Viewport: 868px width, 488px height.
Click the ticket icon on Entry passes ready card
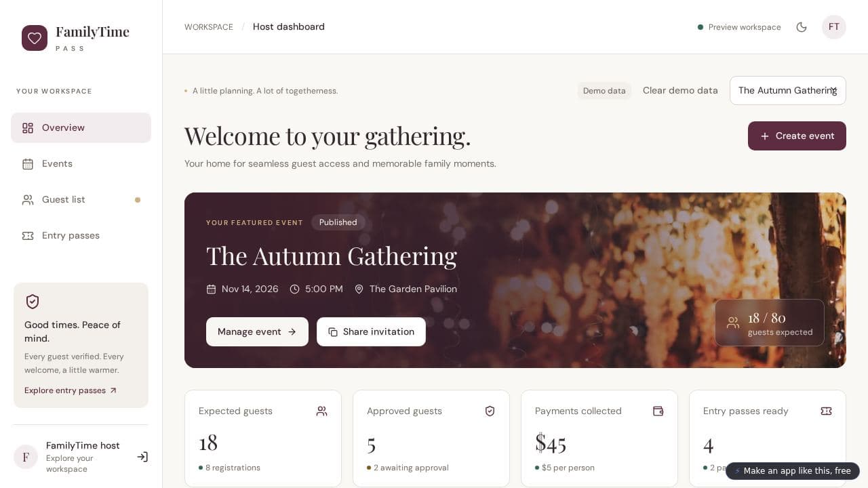point(826,411)
